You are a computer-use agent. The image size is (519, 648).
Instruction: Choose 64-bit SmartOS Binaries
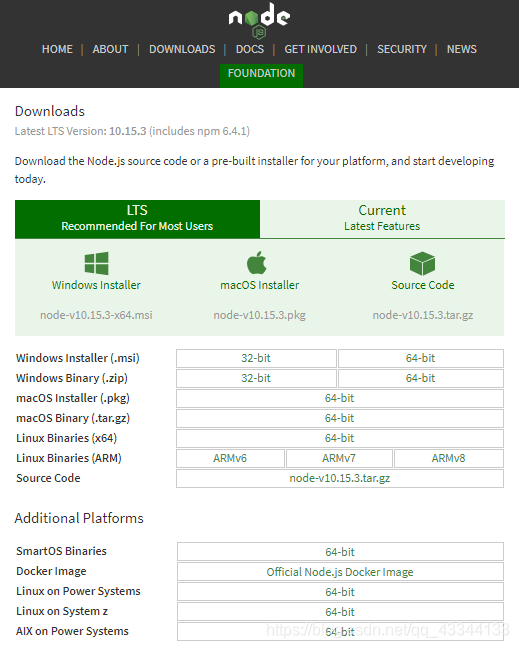click(x=340, y=552)
